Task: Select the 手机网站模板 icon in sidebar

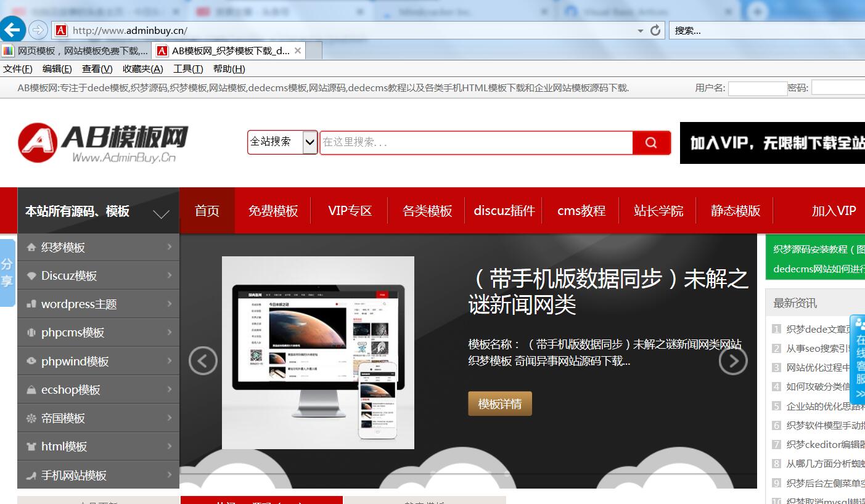Action: [x=31, y=474]
